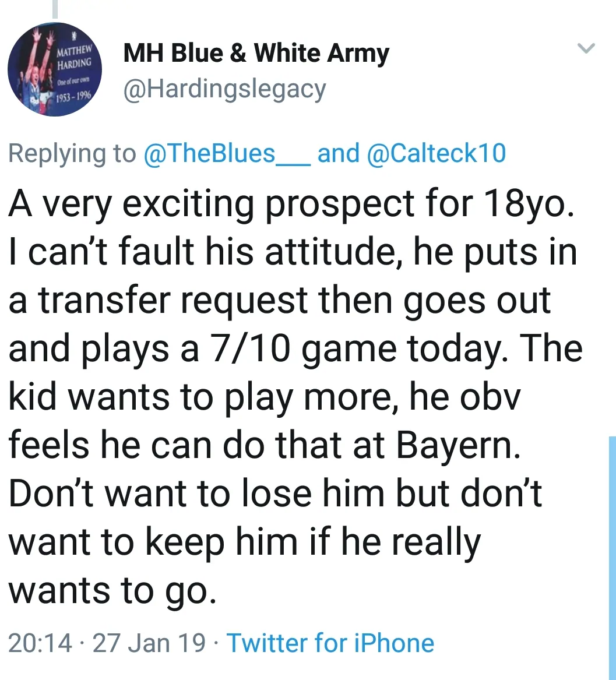Click the 27 Jan 19 date
Image resolution: width=616 pixels, height=680 pixels.
coord(149,643)
